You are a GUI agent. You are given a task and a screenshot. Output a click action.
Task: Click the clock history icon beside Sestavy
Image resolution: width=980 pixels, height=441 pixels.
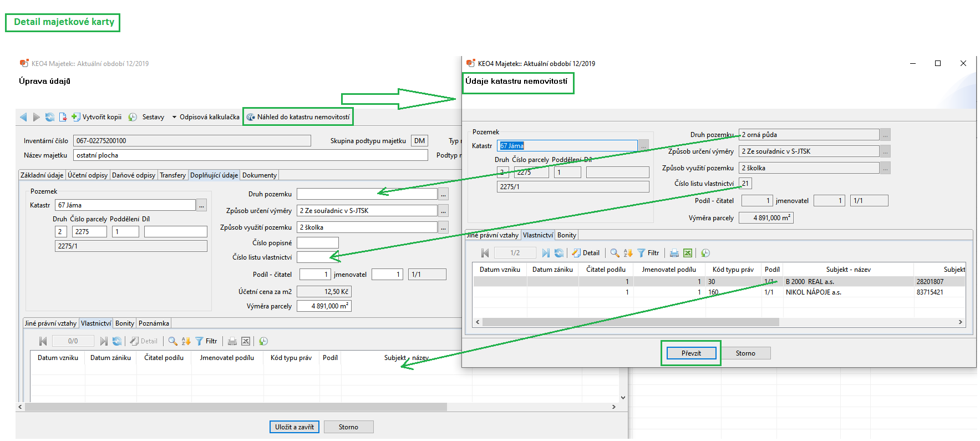(133, 117)
